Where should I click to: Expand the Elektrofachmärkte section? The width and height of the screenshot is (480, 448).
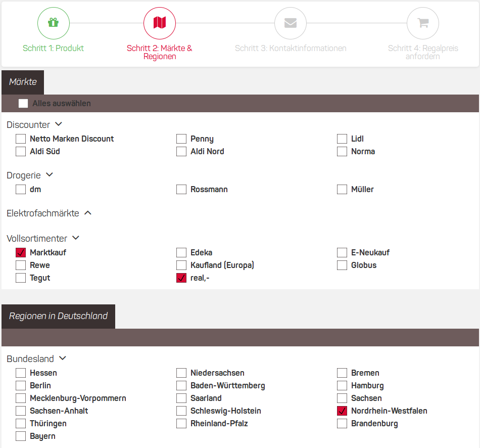pyautogui.click(x=88, y=213)
